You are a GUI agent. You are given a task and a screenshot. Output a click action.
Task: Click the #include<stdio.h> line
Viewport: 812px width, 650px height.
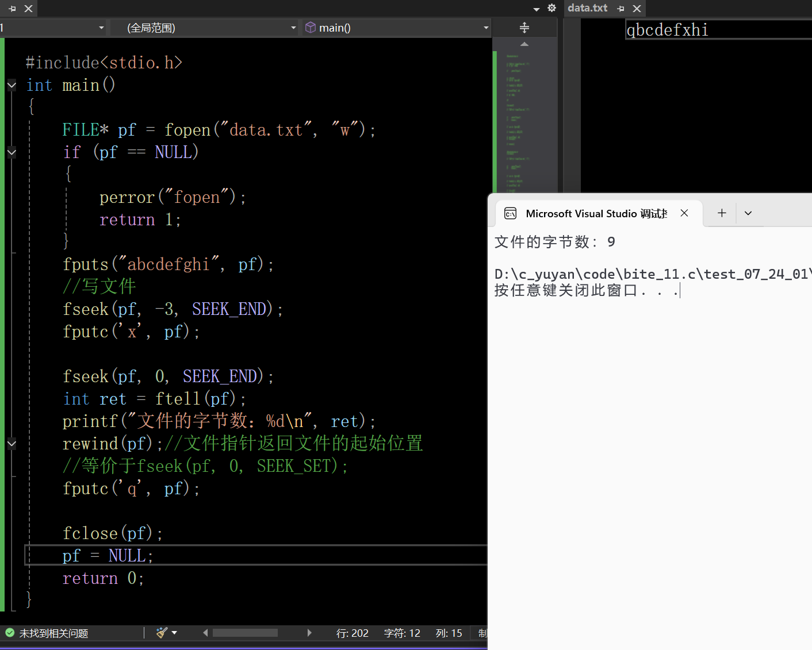coord(104,63)
